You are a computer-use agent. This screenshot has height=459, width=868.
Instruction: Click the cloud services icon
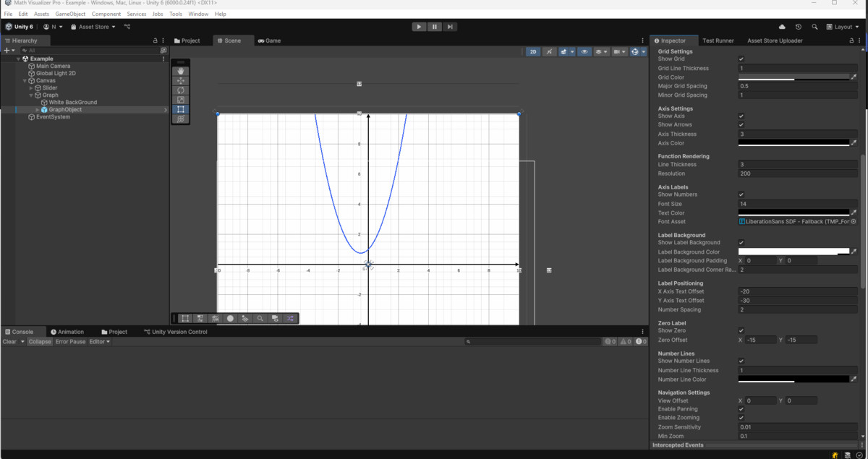[781, 27]
